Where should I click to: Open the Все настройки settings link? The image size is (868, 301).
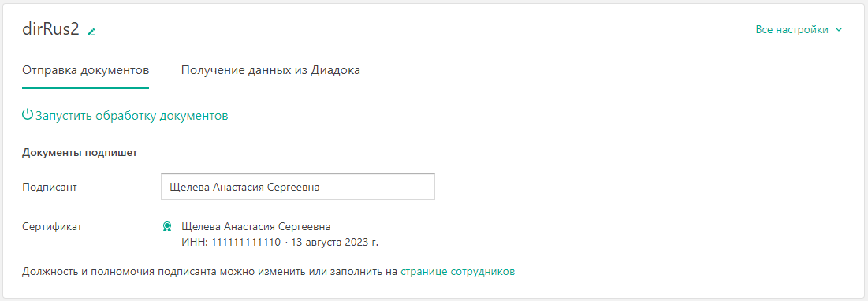point(792,30)
